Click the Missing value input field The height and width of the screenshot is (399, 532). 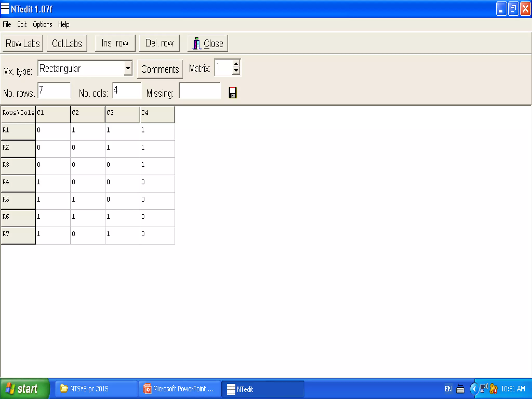[199, 90]
